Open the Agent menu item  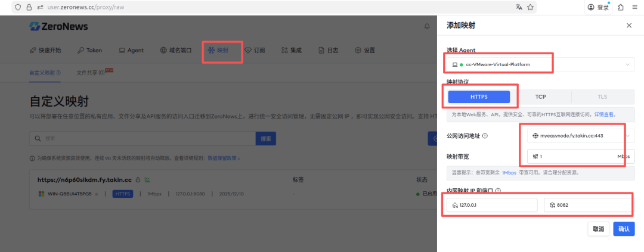tap(131, 51)
